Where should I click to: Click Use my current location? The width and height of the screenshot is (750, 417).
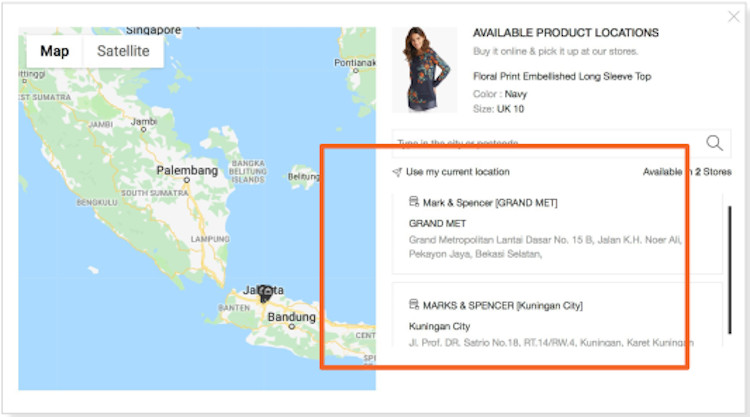click(x=457, y=172)
